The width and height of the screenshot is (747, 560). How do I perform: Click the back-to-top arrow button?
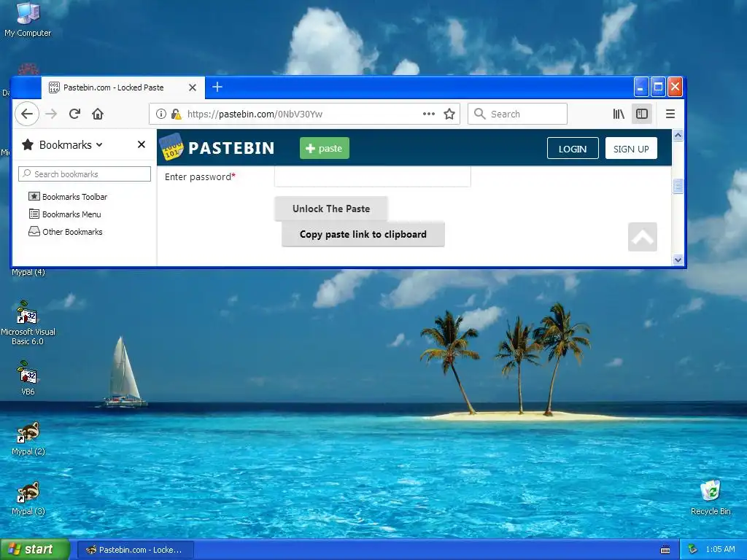coord(643,237)
